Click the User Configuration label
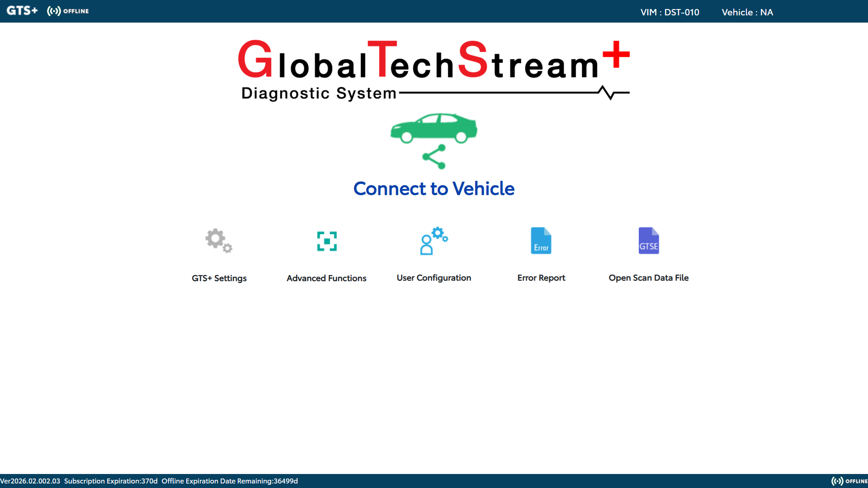The image size is (868, 488). coord(434,278)
